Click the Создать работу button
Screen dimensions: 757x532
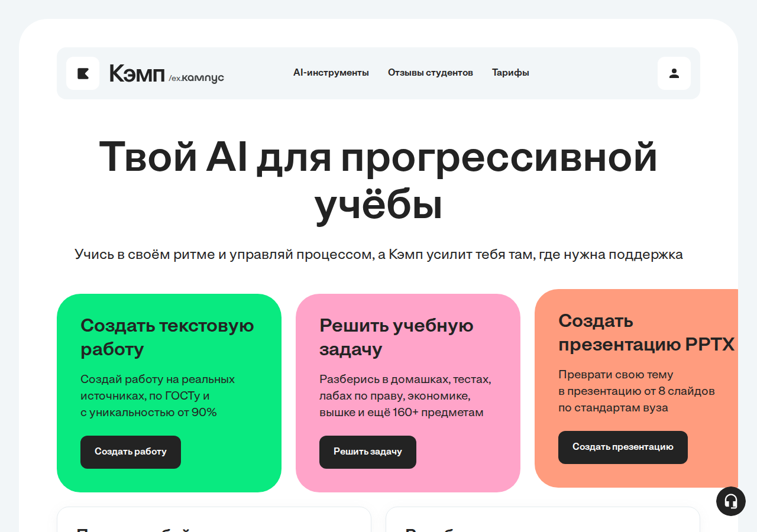tap(131, 452)
